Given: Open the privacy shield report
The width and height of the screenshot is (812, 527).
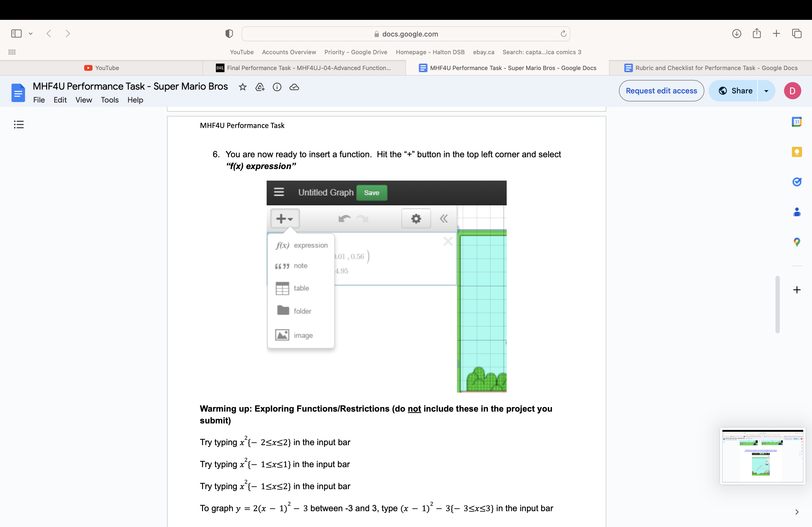Looking at the screenshot, I should [x=229, y=33].
